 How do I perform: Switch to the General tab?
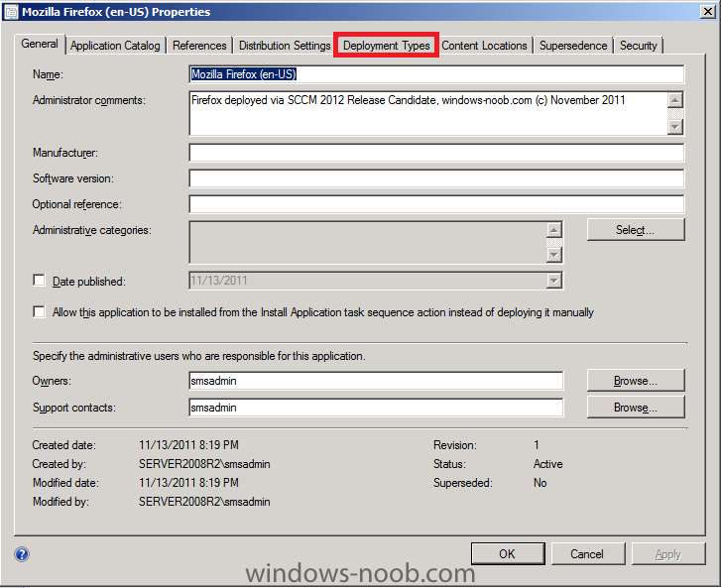[x=40, y=45]
